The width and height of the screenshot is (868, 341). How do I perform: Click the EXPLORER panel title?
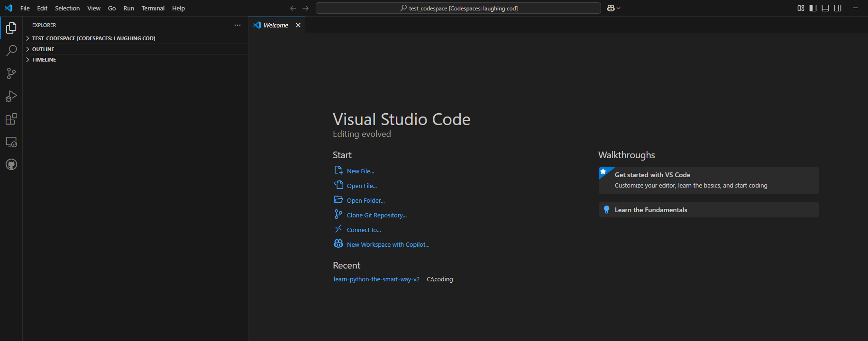(44, 25)
